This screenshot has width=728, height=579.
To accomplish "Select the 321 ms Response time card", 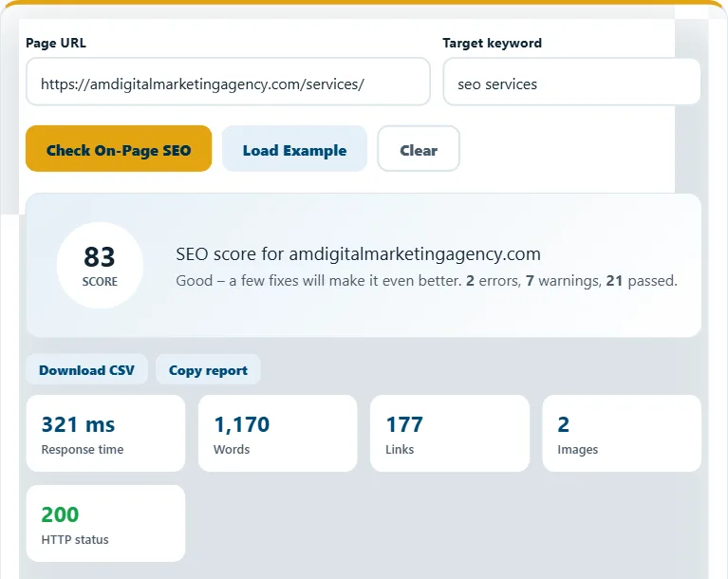I will [x=106, y=433].
